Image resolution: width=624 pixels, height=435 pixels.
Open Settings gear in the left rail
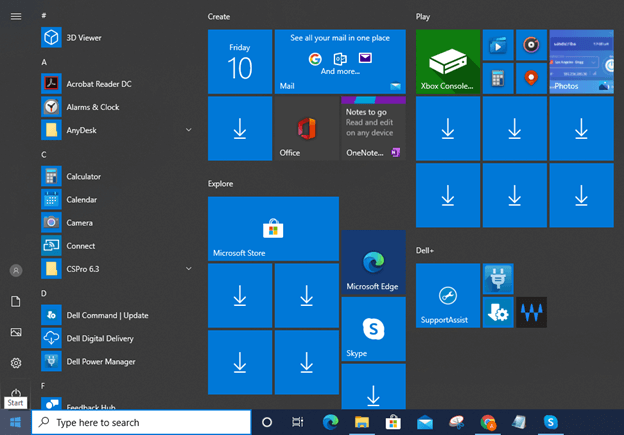tap(16, 363)
